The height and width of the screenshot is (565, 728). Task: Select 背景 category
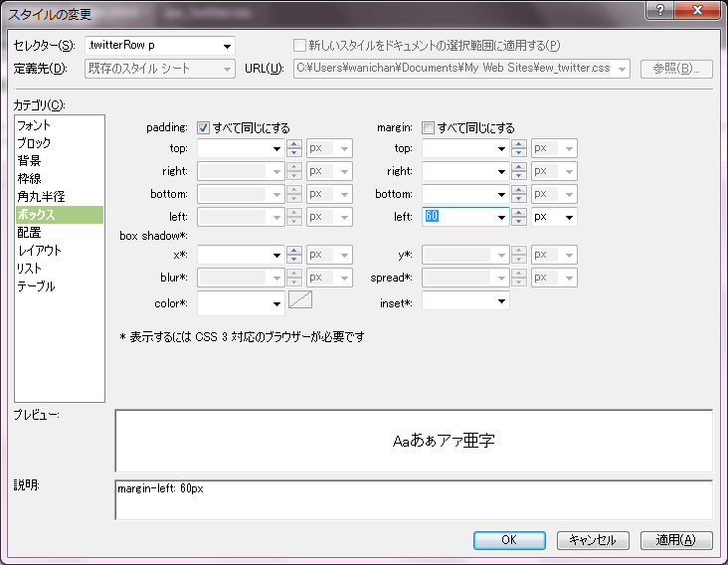click(60, 160)
